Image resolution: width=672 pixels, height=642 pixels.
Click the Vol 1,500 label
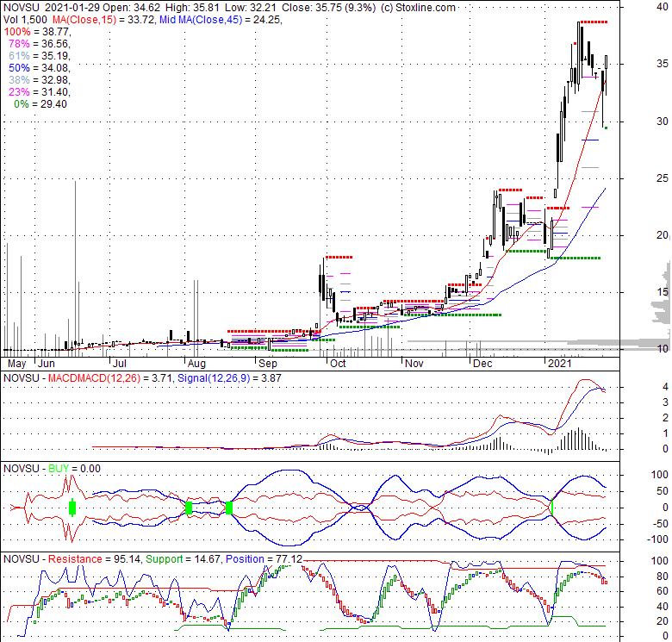tap(25, 20)
